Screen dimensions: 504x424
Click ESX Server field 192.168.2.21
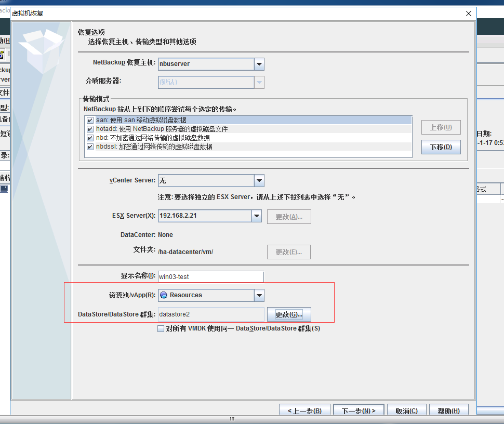pyautogui.click(x=205, y=216)
